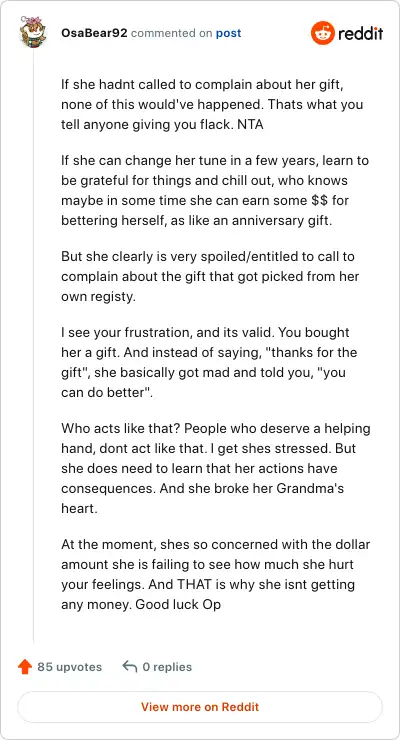
Task: Click the OsaBear92 user avatar
Action: [33, 33]
